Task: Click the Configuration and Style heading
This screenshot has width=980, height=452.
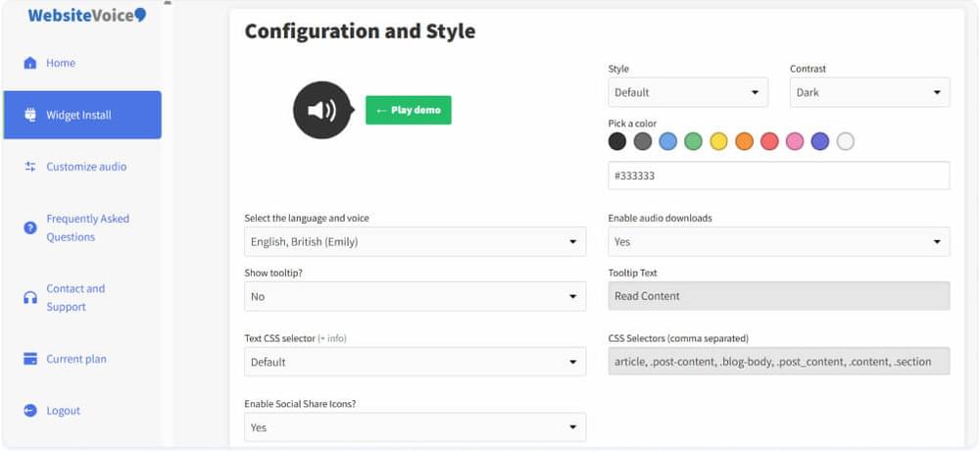Action: pos(360,31)
